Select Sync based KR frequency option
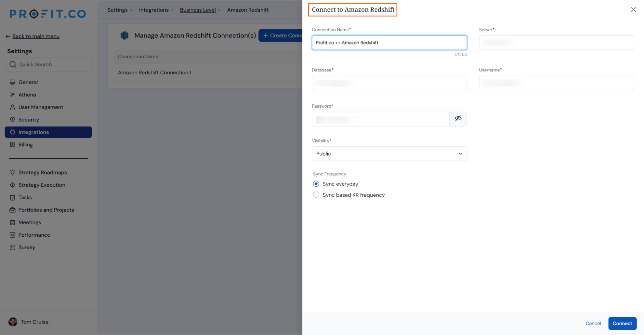 pyautogui.click(x=316, y=195)
